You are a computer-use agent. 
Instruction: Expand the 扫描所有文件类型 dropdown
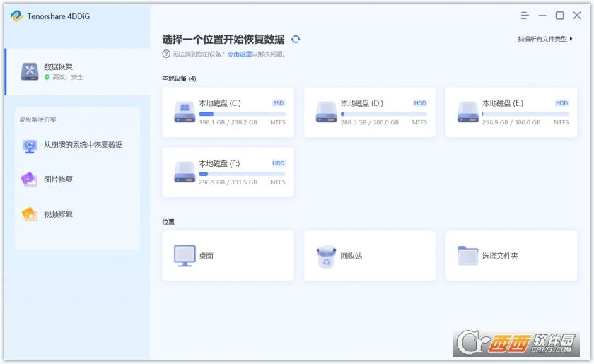pos(544,39)
